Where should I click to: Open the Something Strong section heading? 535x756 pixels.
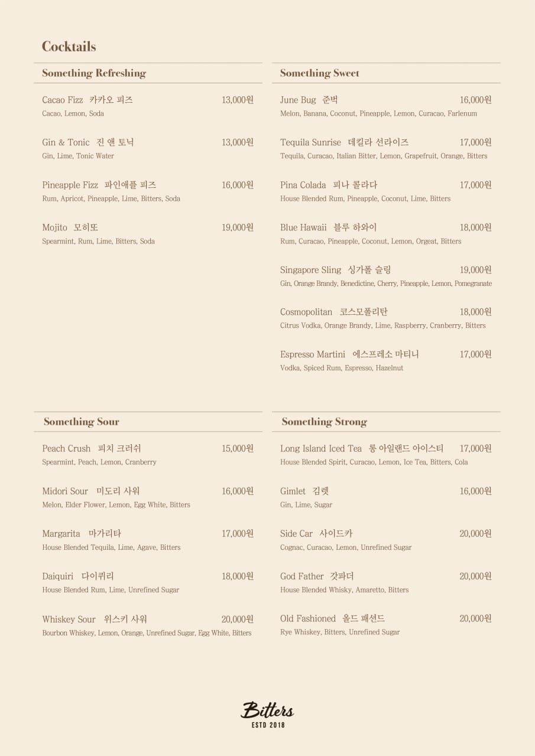tap(324, 422)
